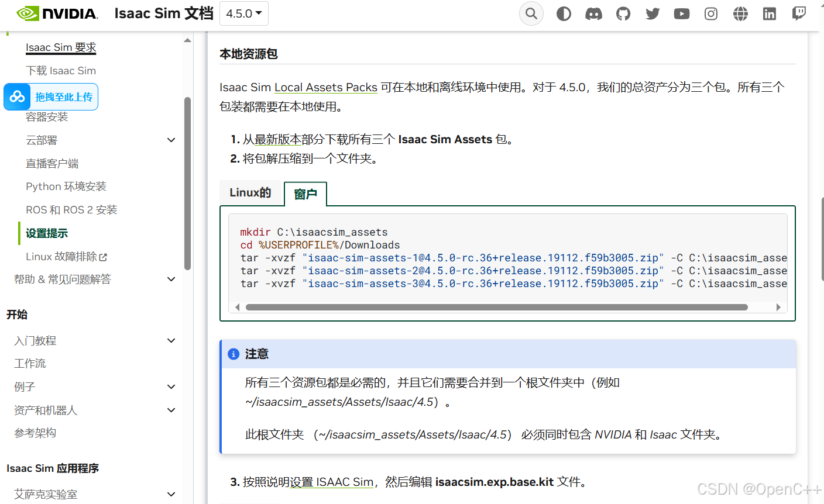Open the Twitch icon link

tap(799, 13)
